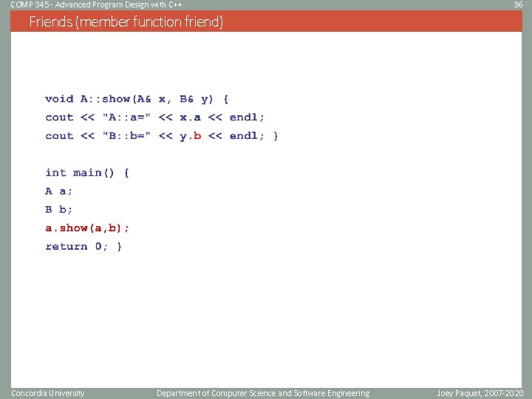
Task: Click the code line containing "A::a="
Action: (154, 117)
